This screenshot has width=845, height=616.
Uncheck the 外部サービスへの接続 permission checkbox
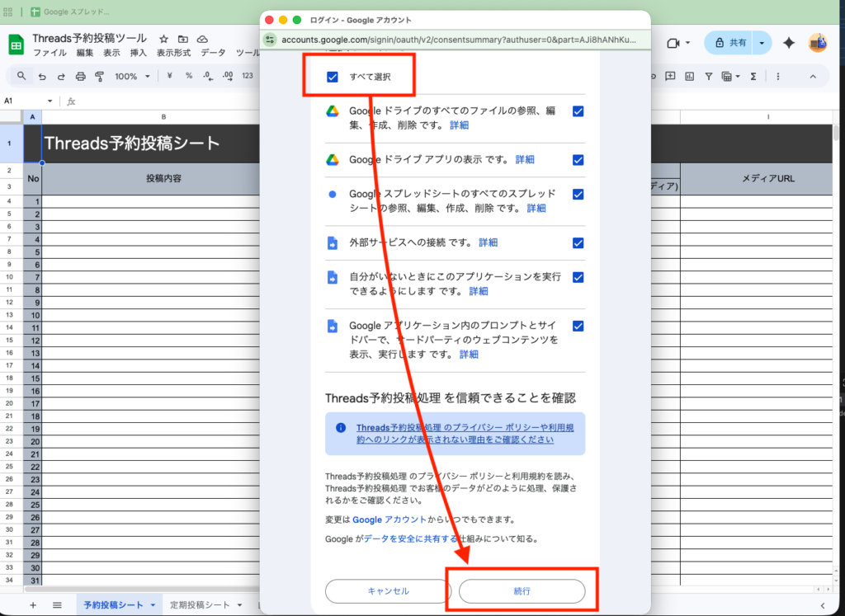(x=578, y=242)
